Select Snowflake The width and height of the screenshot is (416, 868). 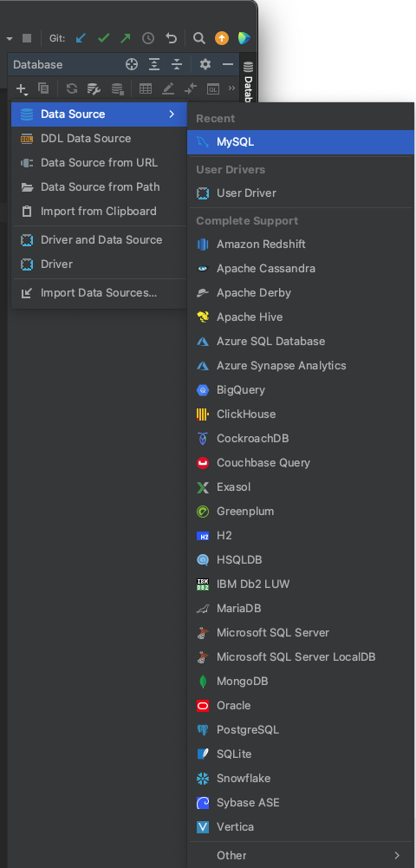tap(301, 779)
